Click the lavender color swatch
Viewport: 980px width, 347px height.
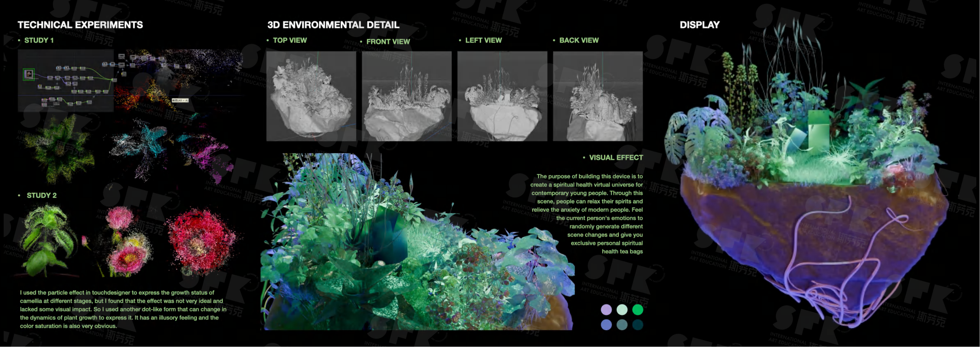click(606, 310)
